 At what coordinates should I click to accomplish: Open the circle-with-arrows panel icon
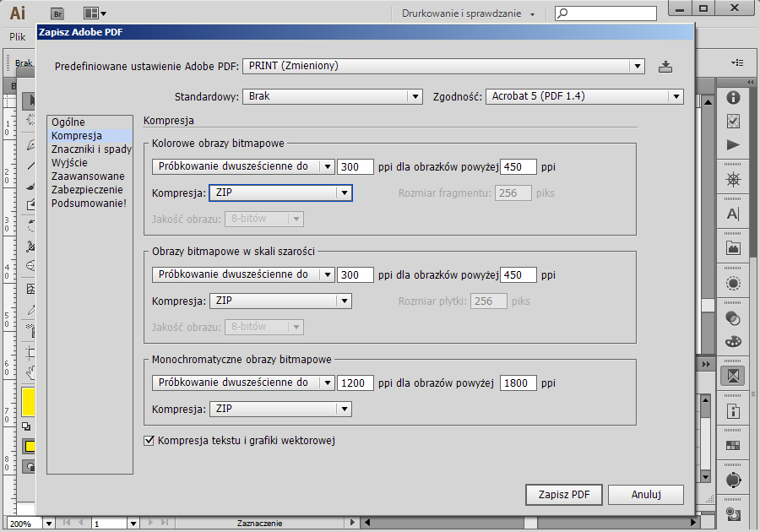click(733, 480)
